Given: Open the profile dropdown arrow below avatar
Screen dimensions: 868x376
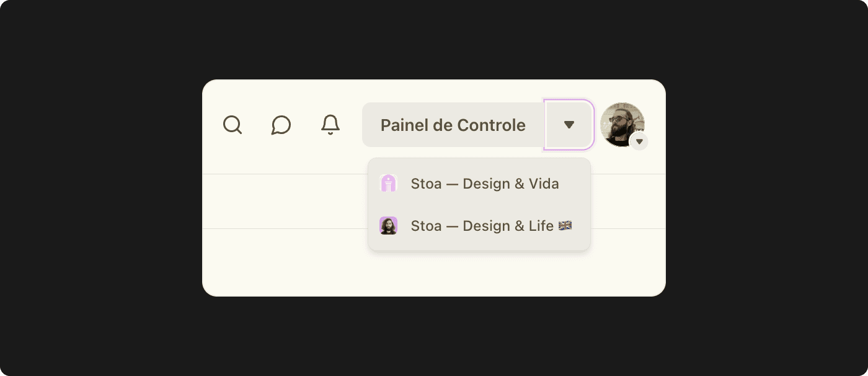Looking at the screenshot, I should point(639,141).
